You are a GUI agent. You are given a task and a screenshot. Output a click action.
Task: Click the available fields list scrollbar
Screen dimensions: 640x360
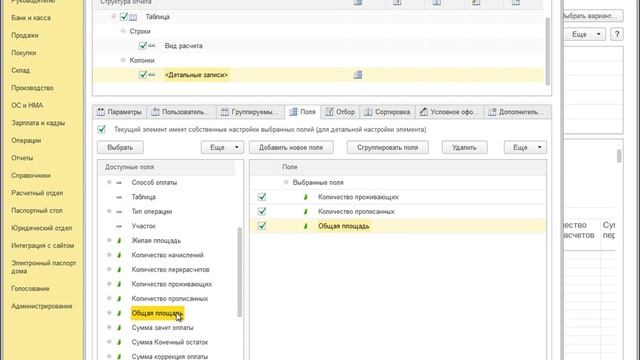pos(239,272)
